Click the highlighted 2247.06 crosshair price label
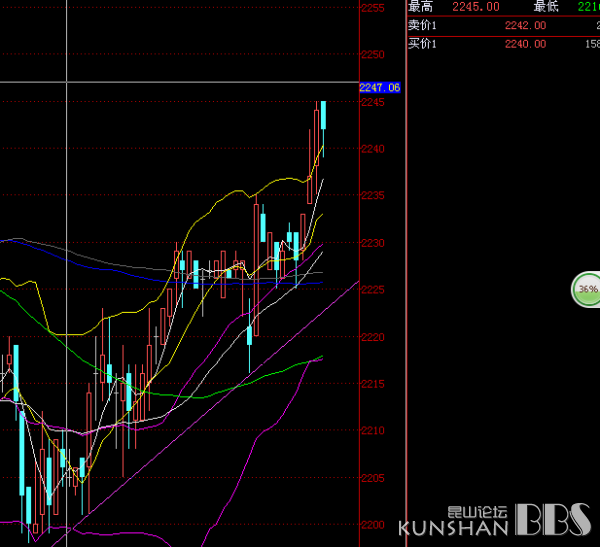This screenshot has width=600, height=547. point(380,88)
